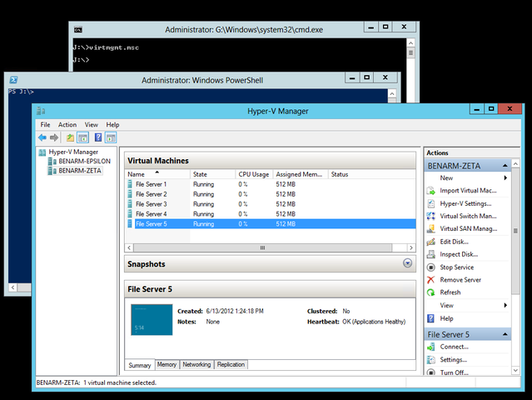This screenshot has width=532, height=400.
Task: Select the File Server 4 row
Action: tap(271, 214)
